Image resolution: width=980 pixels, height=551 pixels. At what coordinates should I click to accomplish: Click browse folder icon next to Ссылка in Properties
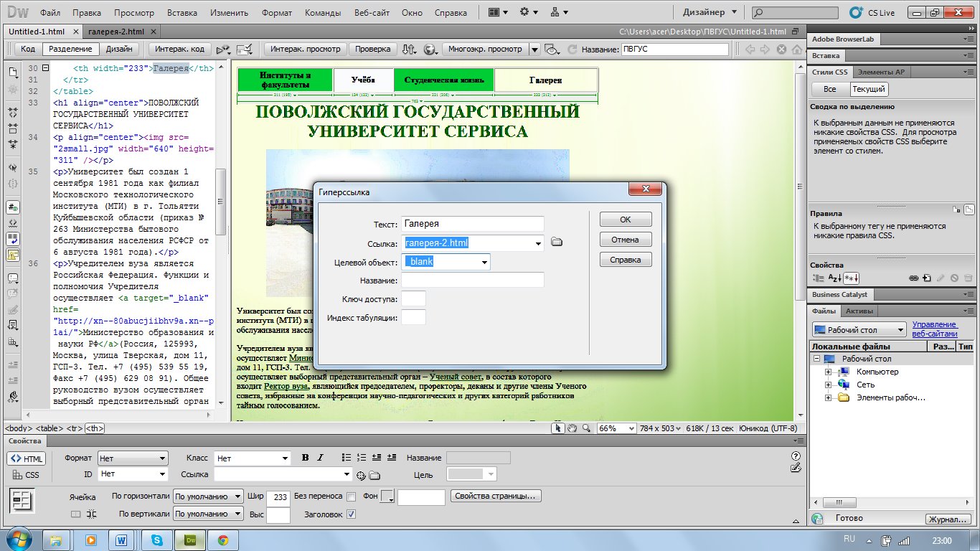tap(374, 475)
